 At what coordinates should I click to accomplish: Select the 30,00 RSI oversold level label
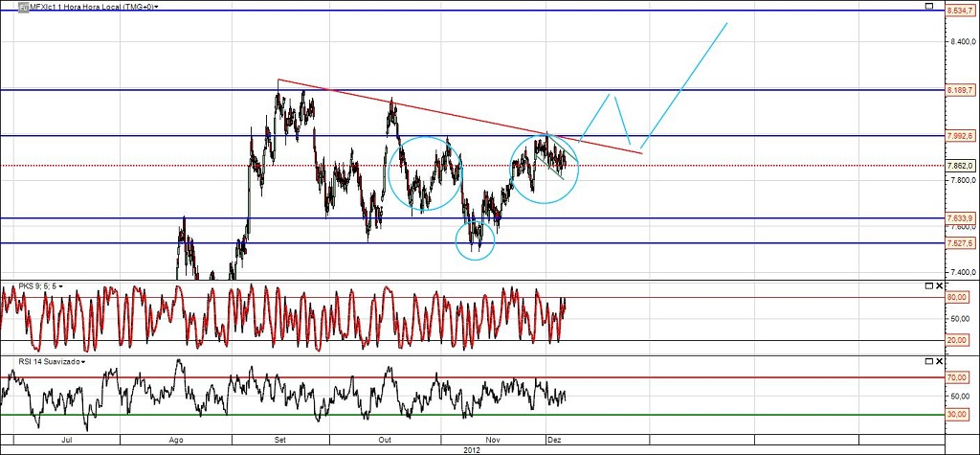957,415
